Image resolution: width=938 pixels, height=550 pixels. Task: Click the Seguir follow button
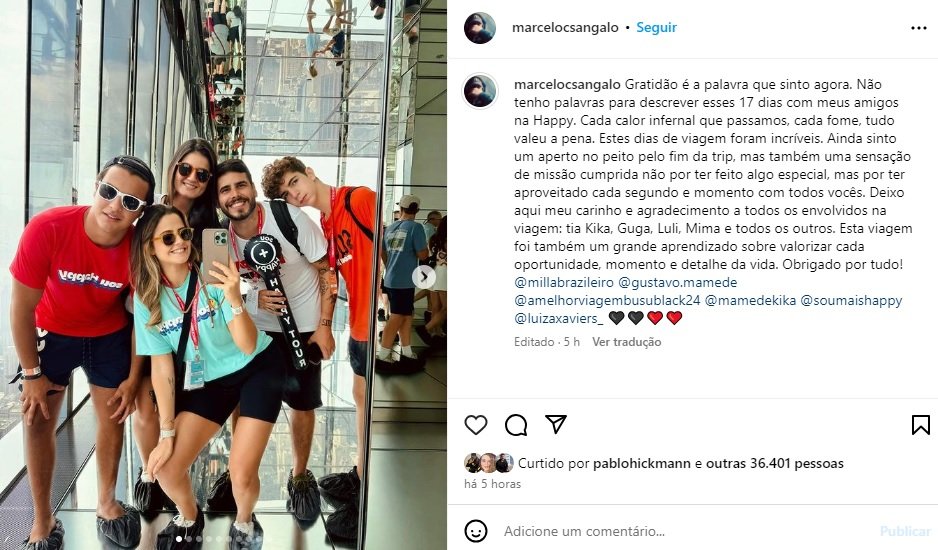click(656, 28)
